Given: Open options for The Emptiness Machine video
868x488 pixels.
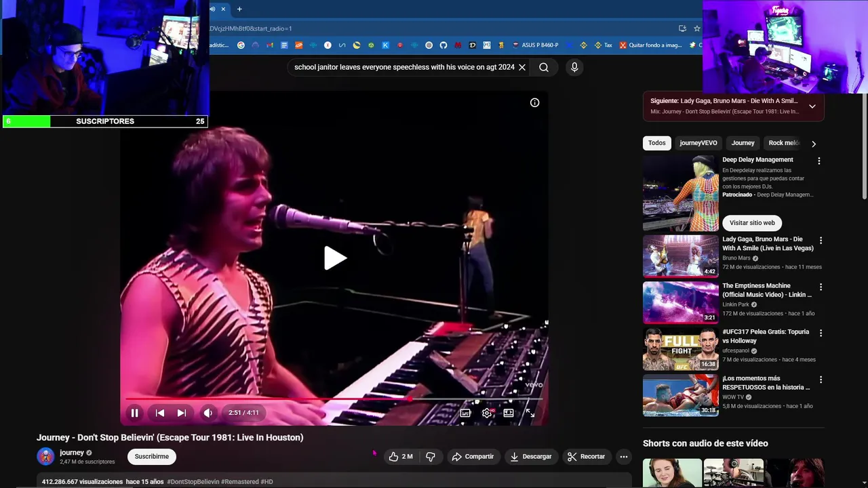Looking at the screenshot, I should [821, 287].
